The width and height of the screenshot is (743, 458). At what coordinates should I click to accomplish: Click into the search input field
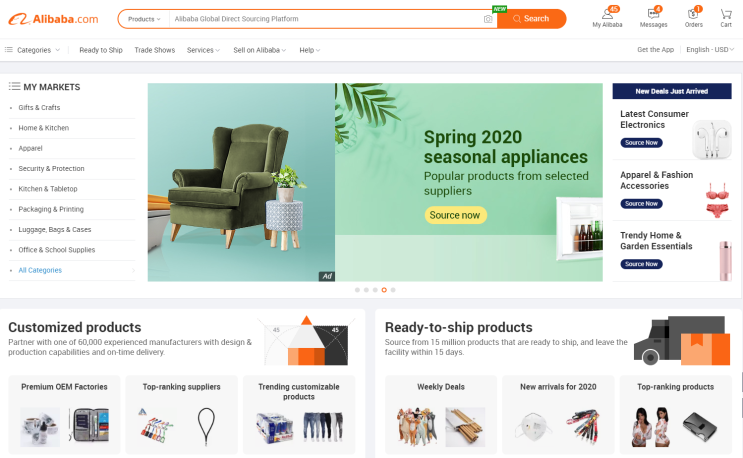[327, 19]
